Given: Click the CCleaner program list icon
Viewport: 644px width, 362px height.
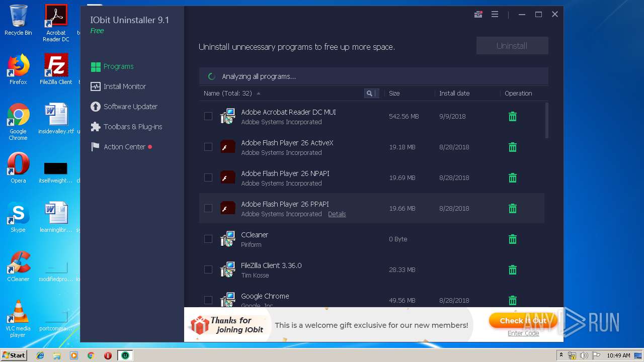Looking at the screenshot, I should coord(228,239).
